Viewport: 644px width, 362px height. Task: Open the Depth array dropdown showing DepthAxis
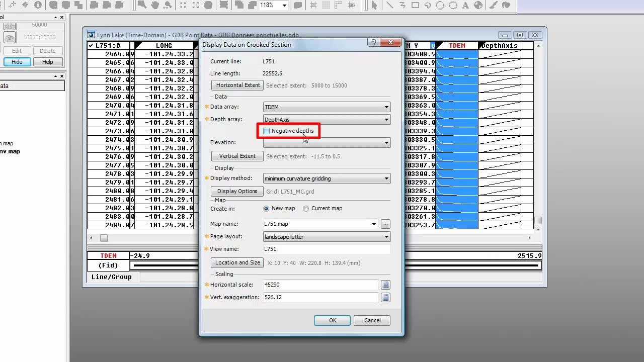327,120
